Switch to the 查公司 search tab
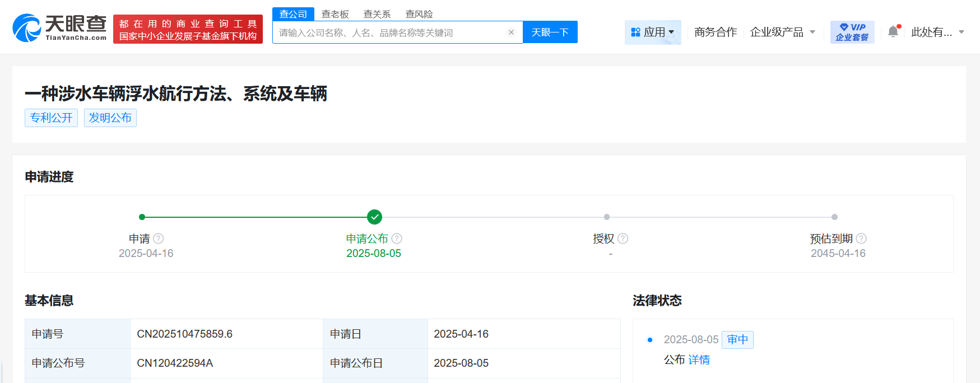980x383 pixels. [293, 14]
